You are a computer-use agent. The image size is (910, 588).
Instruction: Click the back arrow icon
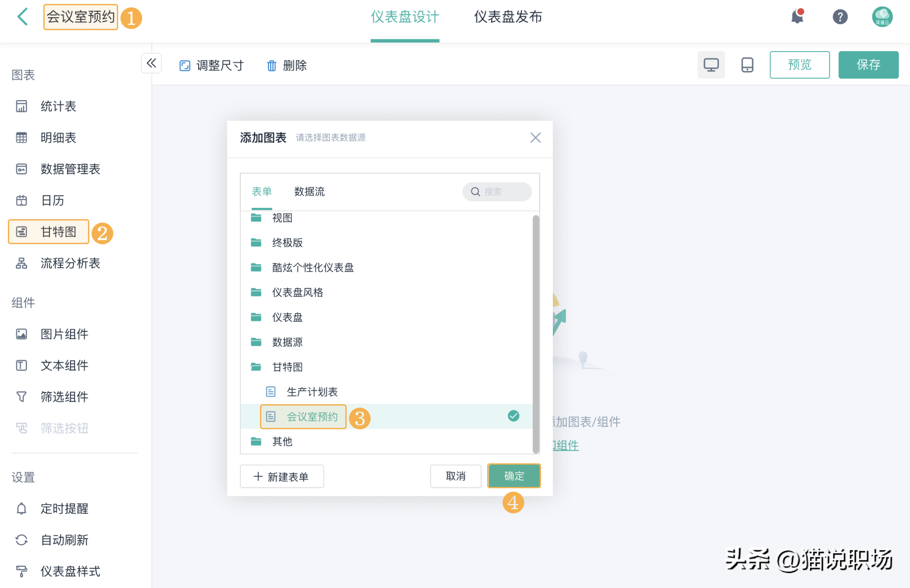(23, 17)
